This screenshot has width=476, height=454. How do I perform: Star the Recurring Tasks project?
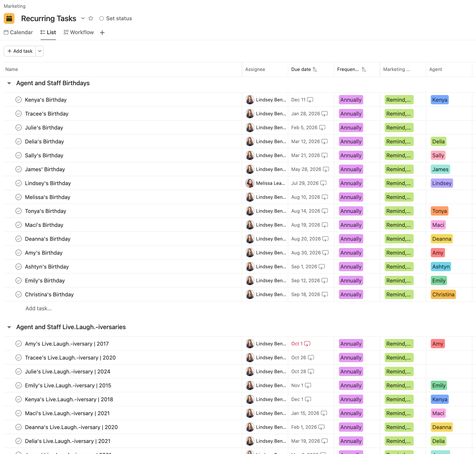coord(91,18)
